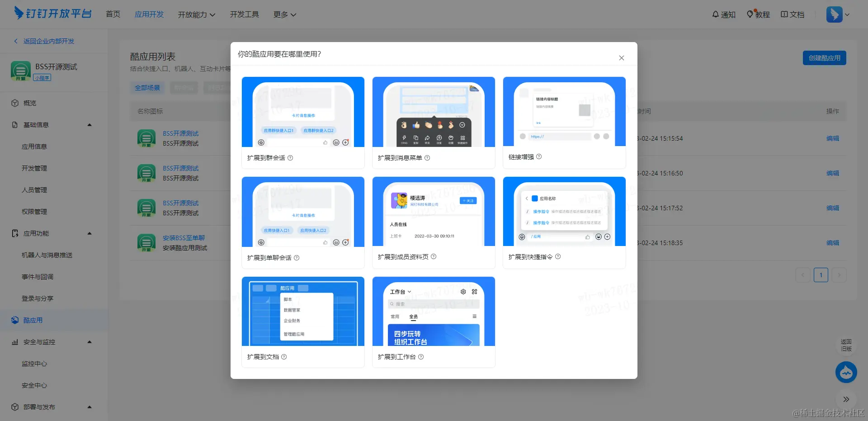Click 编辑 for the 15:15:54 row

click(x=833, y=138)
